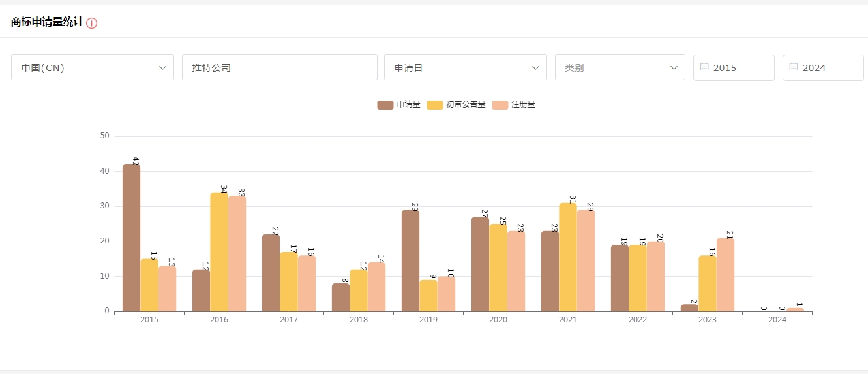Click the 2017 申请量 bar showing 22
868x374 pixels.
click(271, 273)
